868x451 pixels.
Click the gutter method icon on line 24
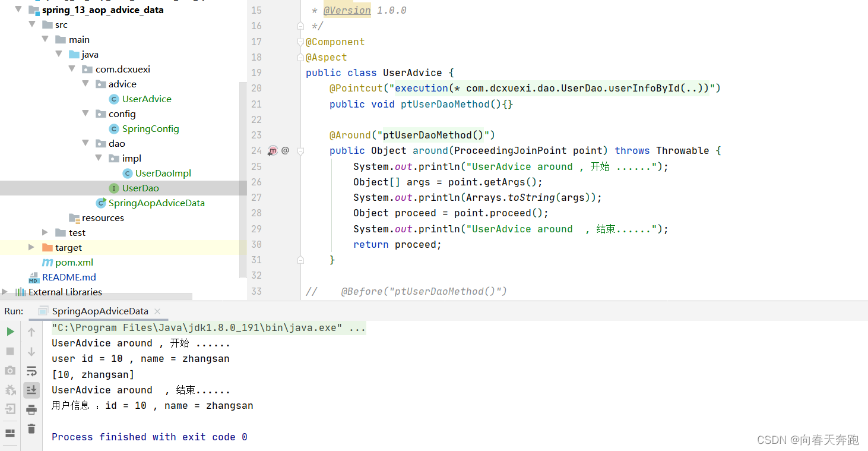[x=273, y=150]
